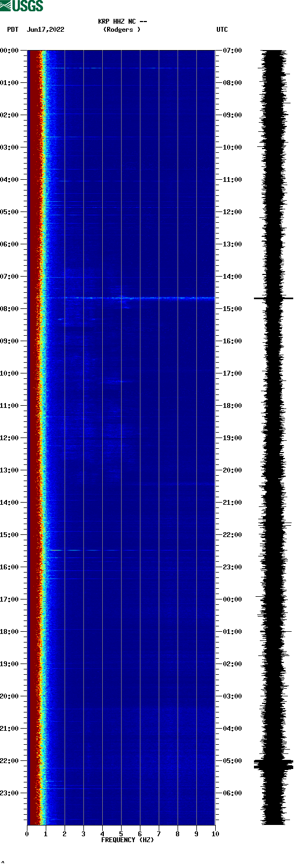
Task: Click the 15:00 PDT time label
Action: click(10, 535)
